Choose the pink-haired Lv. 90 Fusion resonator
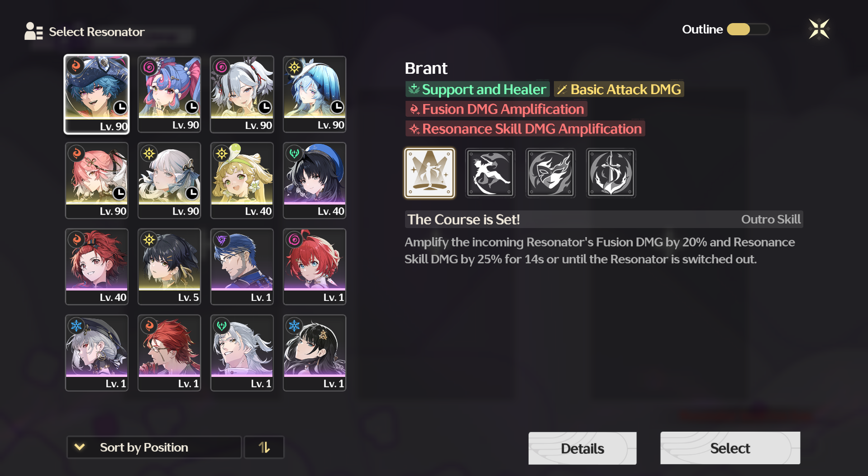 pyautogui.click(x=97, y=181)
